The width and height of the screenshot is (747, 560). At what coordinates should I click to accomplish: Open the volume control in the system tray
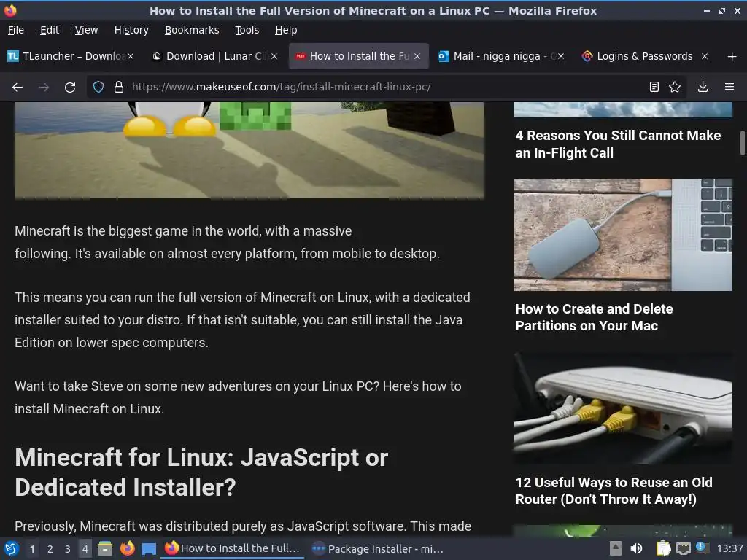point(636,548)
